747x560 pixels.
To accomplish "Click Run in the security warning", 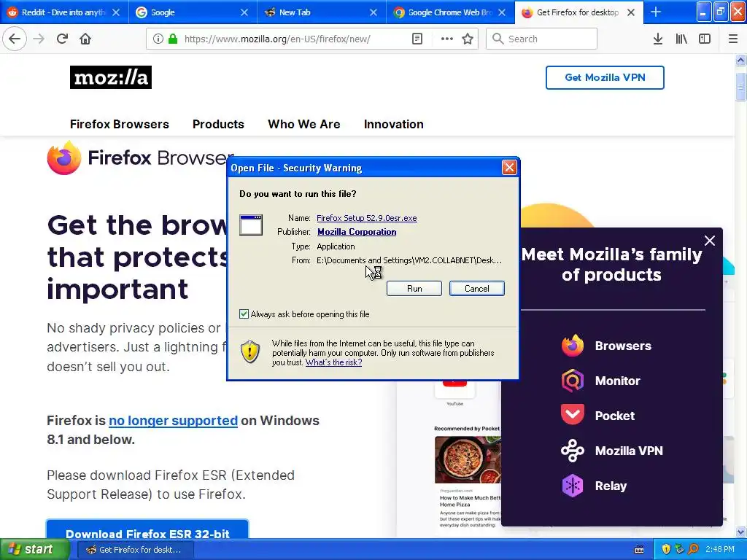I will 414,289.
